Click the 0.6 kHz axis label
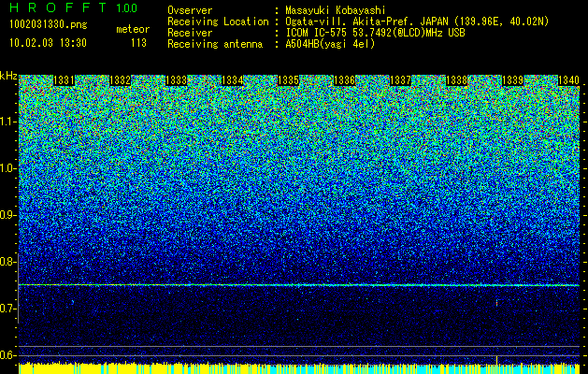This screenshot has width=588, height=374. point(8,355)
